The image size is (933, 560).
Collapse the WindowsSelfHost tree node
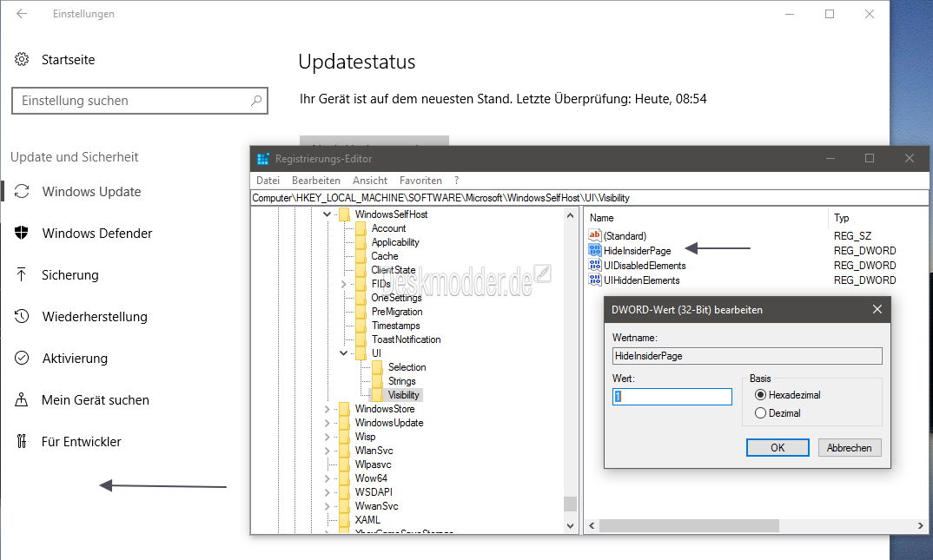coord(327,214)
